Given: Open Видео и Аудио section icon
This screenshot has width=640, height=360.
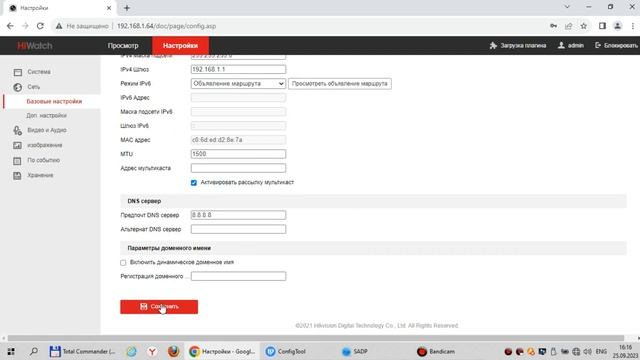Looking at the screenshot, I should (17, 130).
